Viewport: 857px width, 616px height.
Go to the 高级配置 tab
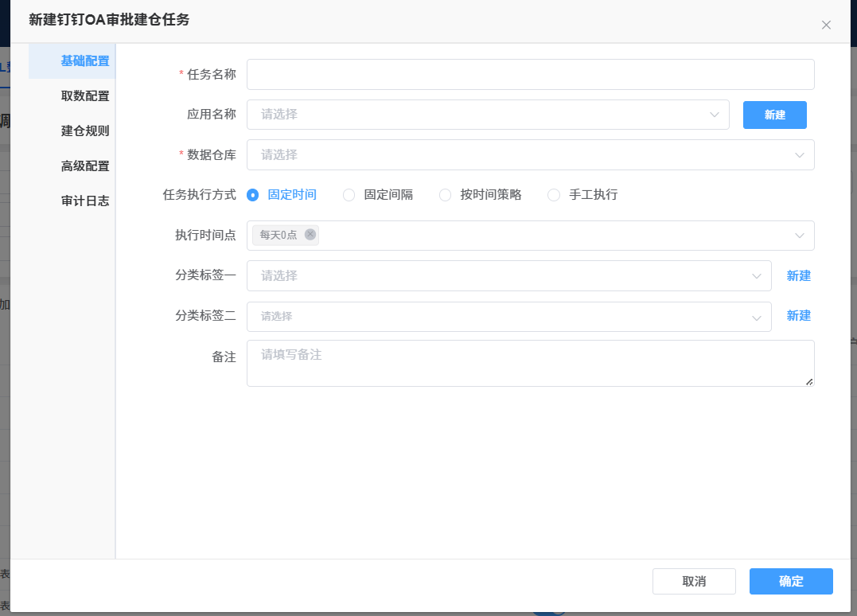point(84,166)
